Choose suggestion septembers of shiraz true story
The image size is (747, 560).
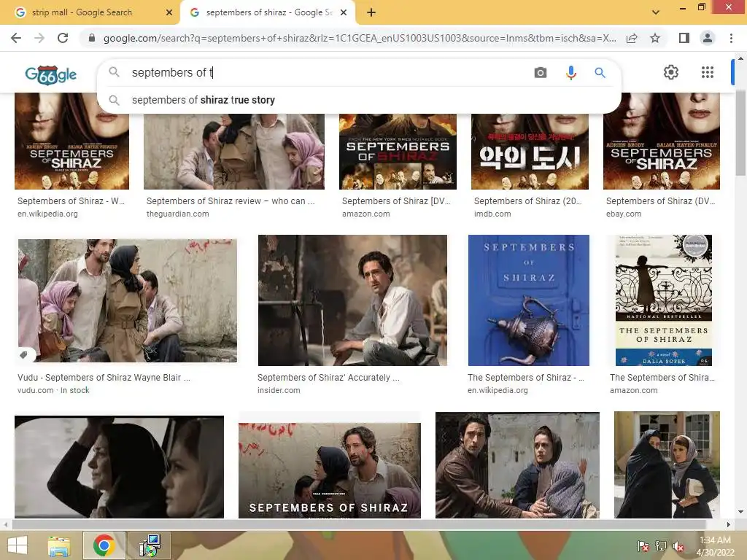204,100
